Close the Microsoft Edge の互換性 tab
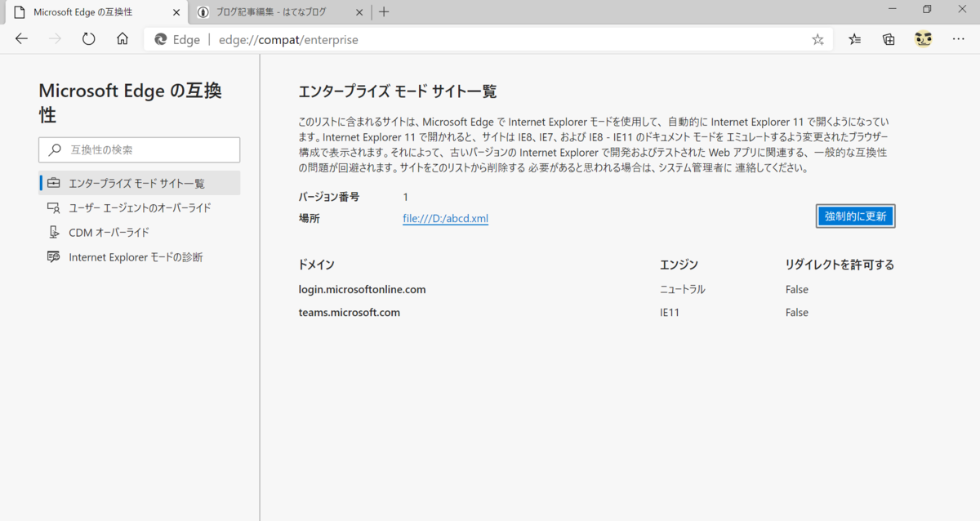Image resolution: width=980 pixels, height=521 pixels. (176, 12)
